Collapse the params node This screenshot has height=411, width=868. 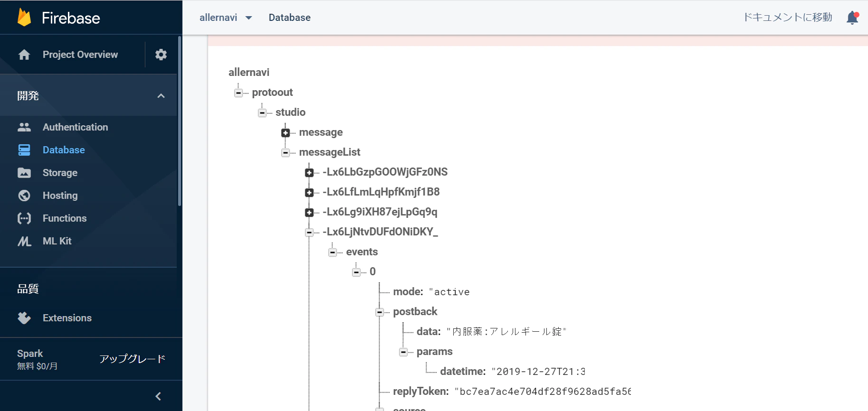403,352
